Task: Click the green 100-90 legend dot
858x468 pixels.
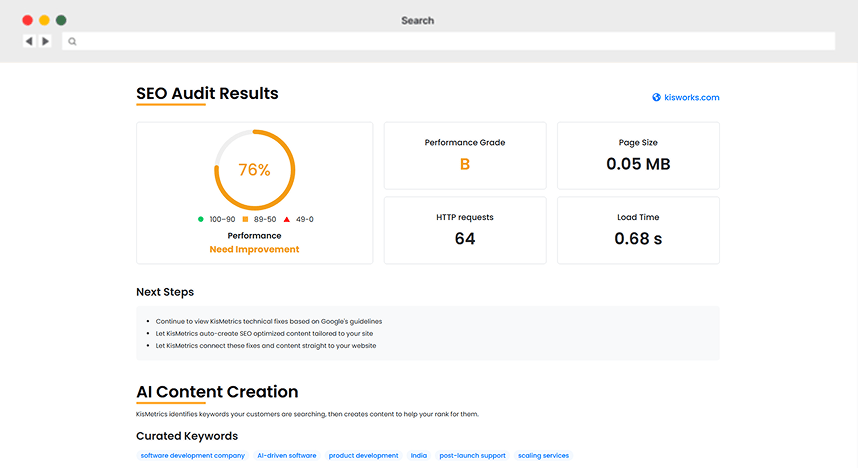Action: point(200,219)
